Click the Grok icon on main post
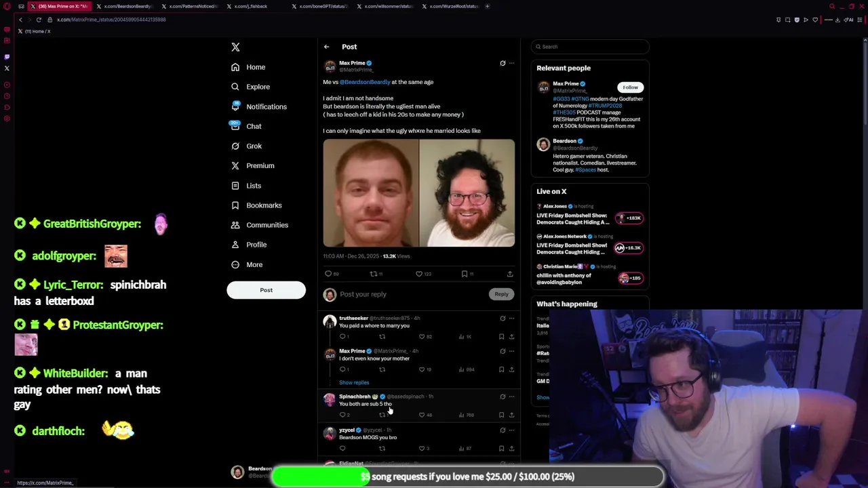Image resolution: width=868 pixels, height=488 pixels. tap(502, 63)
